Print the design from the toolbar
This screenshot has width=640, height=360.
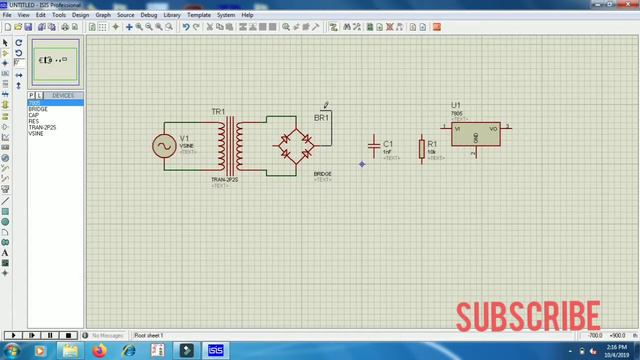pos(65,27)
